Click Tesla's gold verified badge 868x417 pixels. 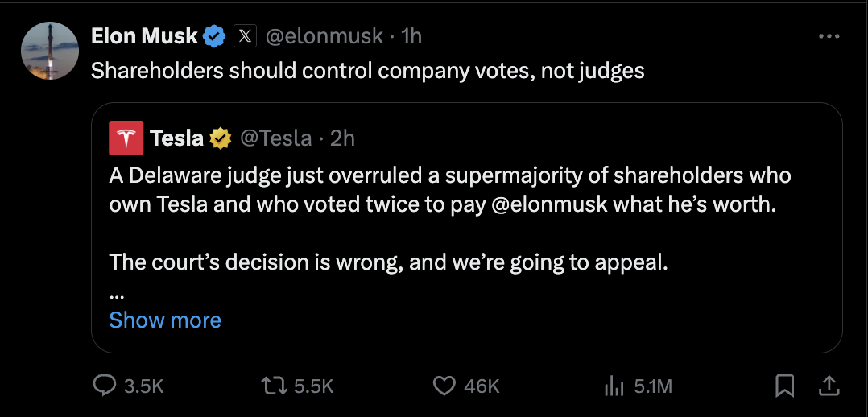220,138
